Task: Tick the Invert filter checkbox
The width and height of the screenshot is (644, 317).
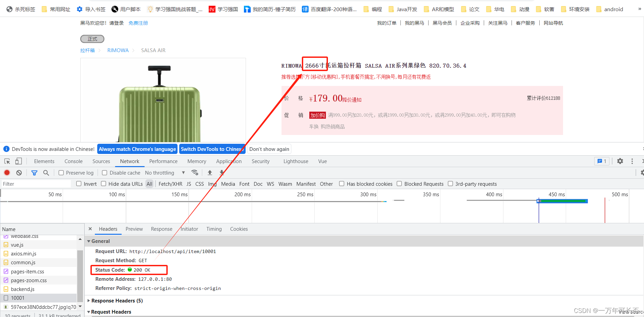Action: pos(79,184)
